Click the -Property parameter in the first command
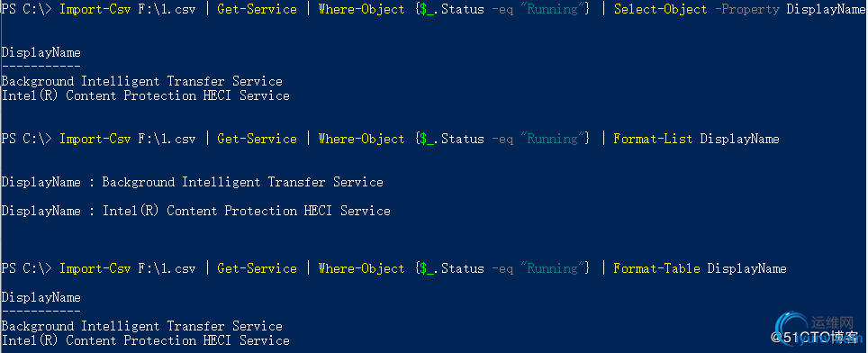The height and width of the screenshot is (353, 868). pyautogui.click(x=746, y=9)
